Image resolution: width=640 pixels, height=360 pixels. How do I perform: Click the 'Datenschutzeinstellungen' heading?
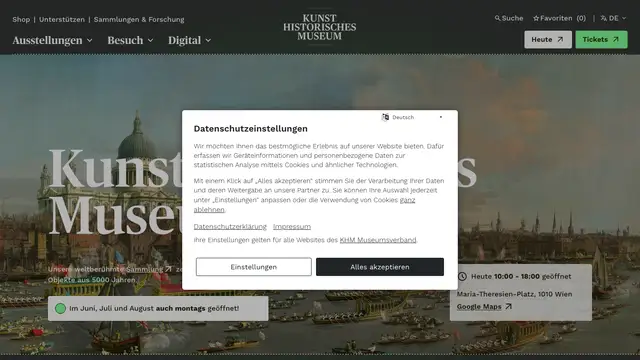251,129
